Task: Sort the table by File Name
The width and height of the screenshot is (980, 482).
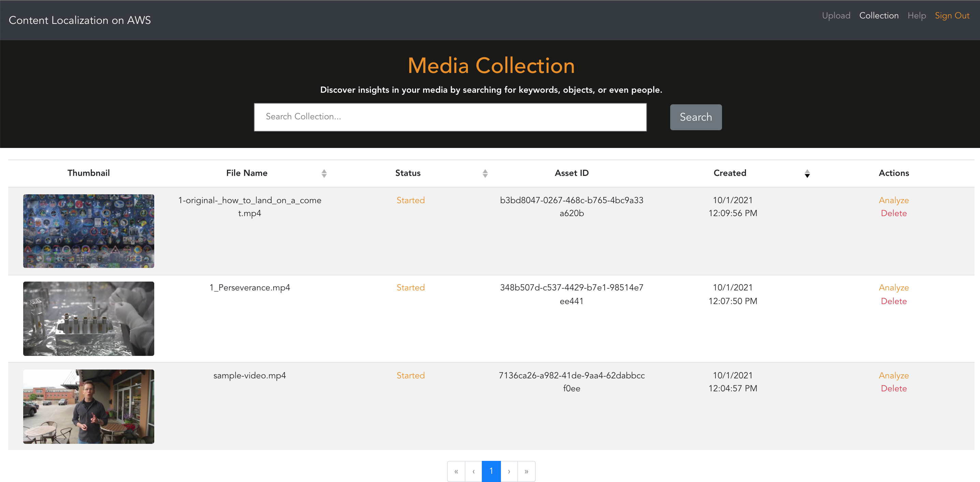Action: (324, 174)
